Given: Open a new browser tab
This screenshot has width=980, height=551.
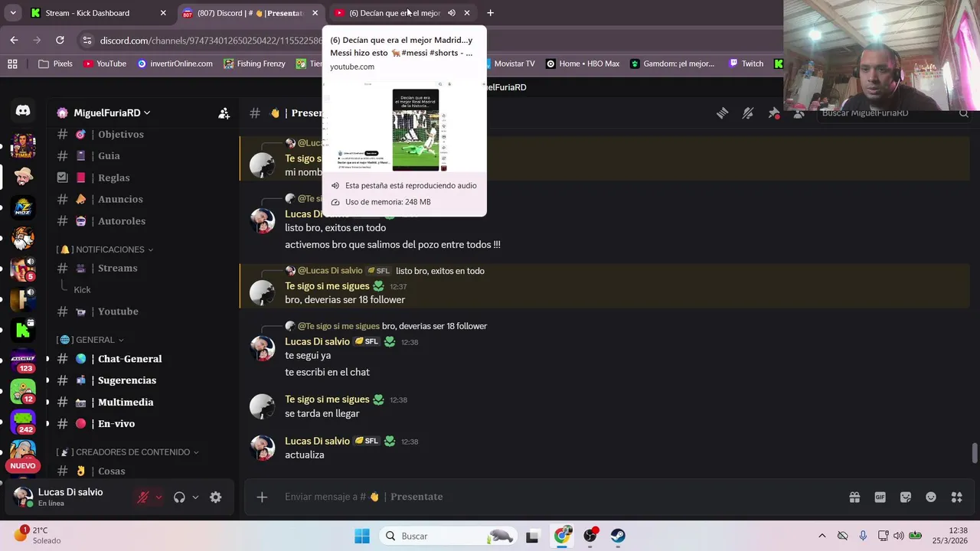Looking at the screenshot, I should coord(491,13).
